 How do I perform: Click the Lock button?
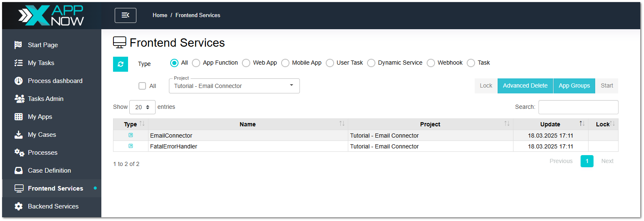[x=486, y=86]
